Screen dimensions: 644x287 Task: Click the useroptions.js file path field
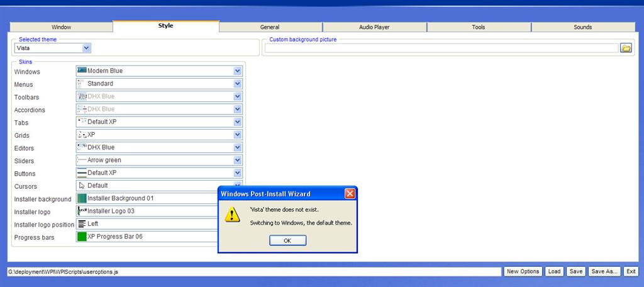(x=254, y=272)
